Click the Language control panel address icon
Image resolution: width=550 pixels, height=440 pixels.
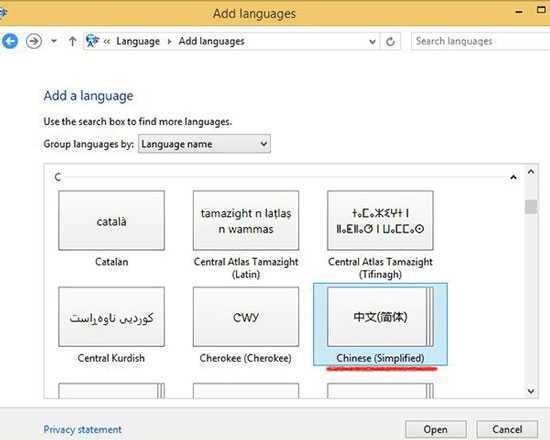(92, 41)
